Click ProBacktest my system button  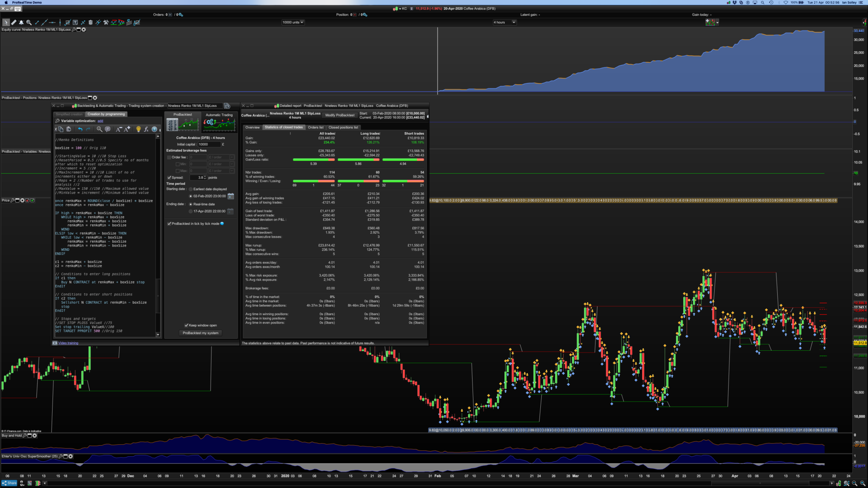pos(200,333)
